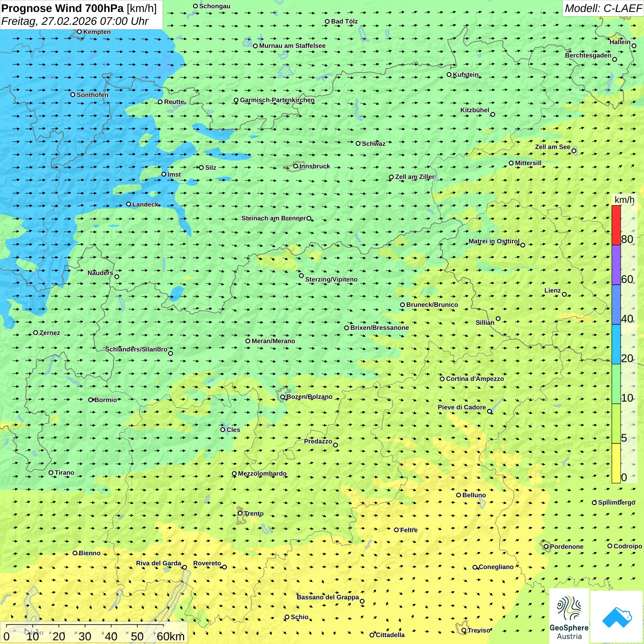The image size is (644, 644).
Task: Click the Meran/Merano marker
Action: click(248, 341)
